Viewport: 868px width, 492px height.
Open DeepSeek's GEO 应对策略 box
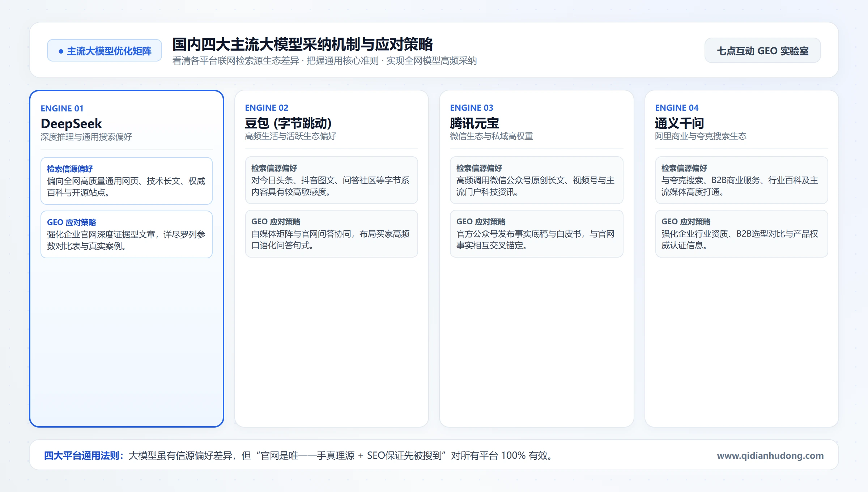point(127,234)
